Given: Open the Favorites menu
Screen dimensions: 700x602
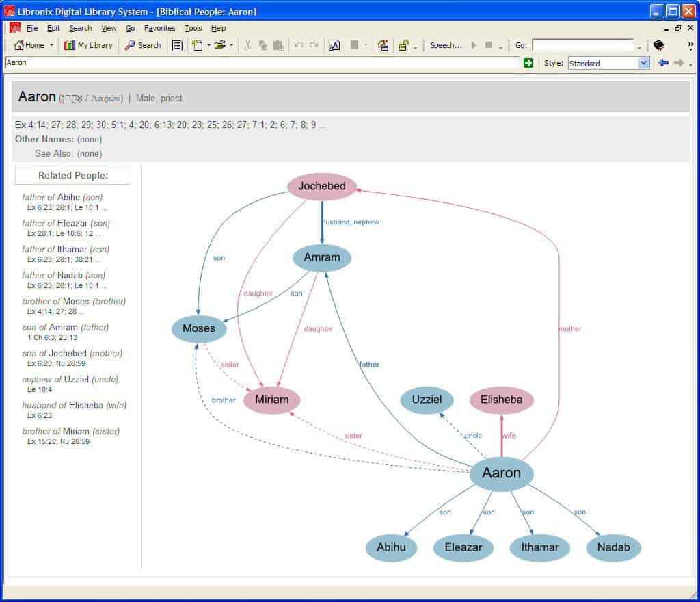Looking at the screenshot, I should coord(159,28).
